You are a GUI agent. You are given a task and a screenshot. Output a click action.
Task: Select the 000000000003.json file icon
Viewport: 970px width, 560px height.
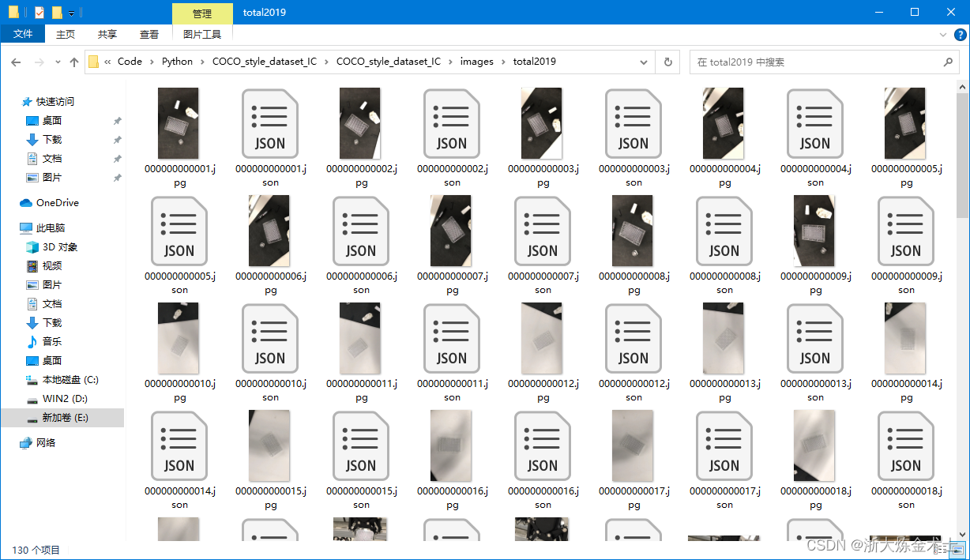(633, 124)
